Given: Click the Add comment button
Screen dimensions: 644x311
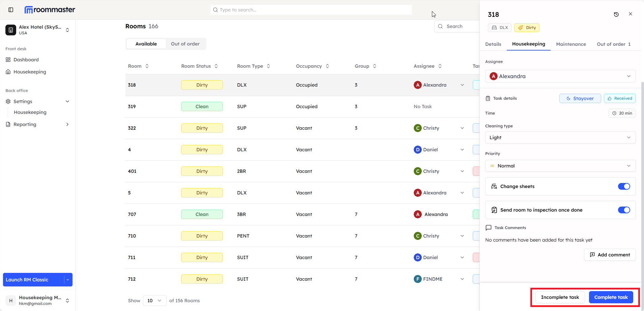Looking at the screenshot, I should coord(610,255).
